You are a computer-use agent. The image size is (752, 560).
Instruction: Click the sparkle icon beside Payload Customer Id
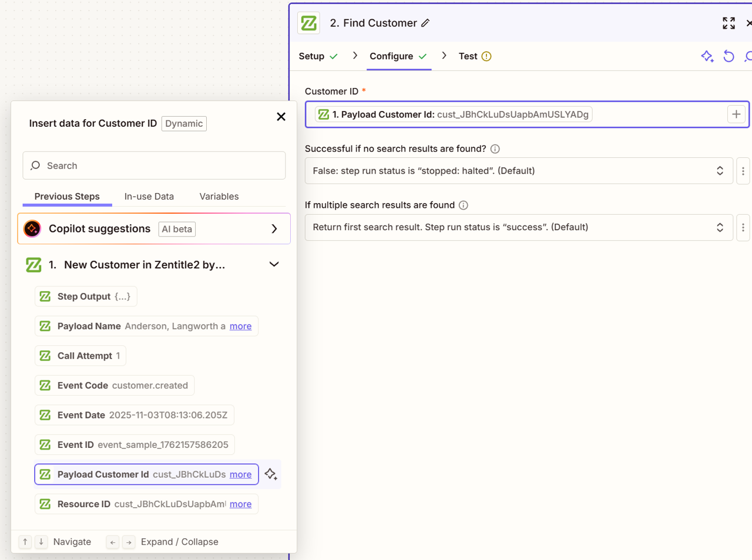(271, 474)
